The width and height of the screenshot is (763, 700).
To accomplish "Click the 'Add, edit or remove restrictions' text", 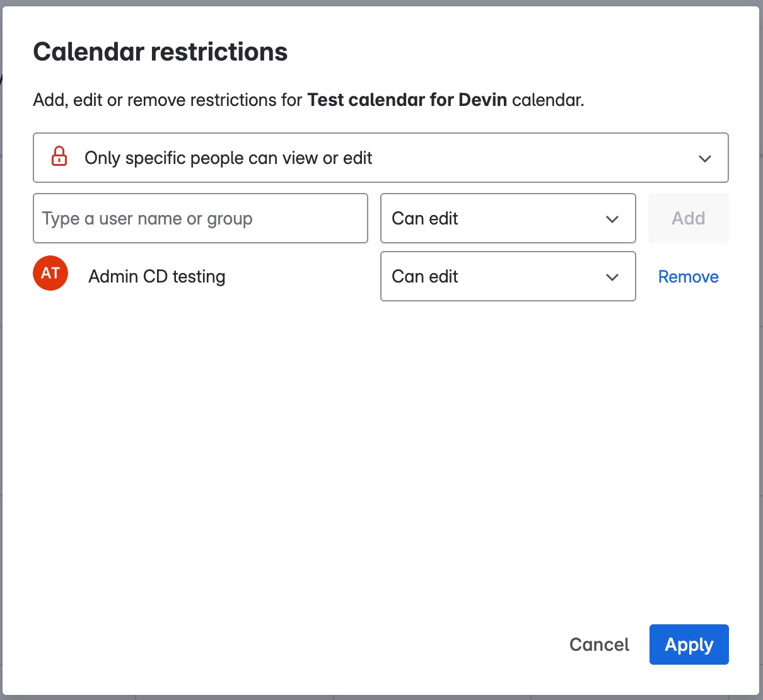I will pyautogui.click(x=167, y=100).
